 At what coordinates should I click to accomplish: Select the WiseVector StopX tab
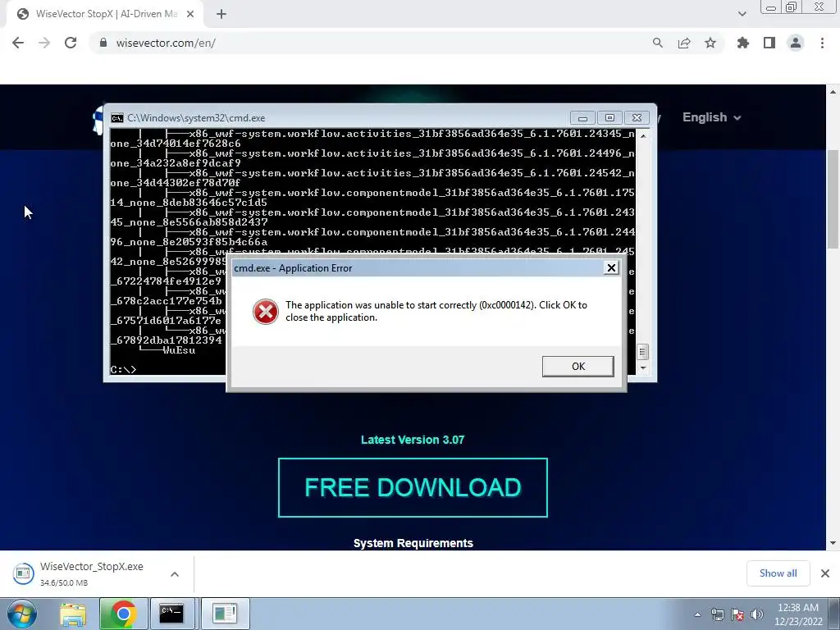tap(105, 14)
